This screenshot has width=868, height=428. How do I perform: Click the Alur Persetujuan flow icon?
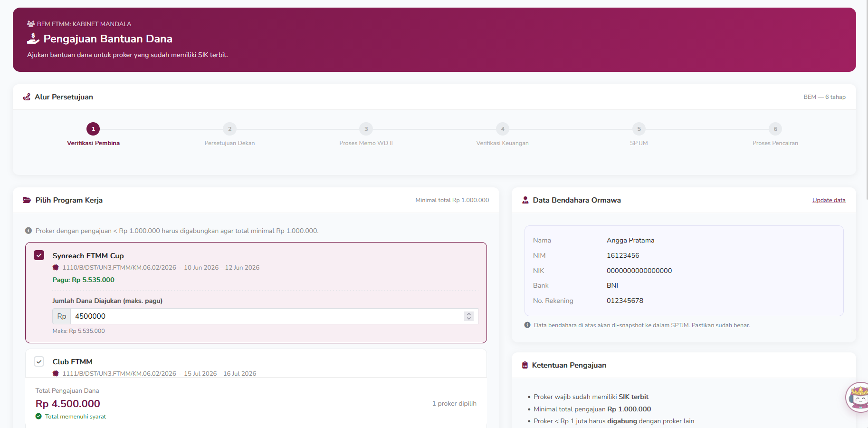[x=27, y=97]
